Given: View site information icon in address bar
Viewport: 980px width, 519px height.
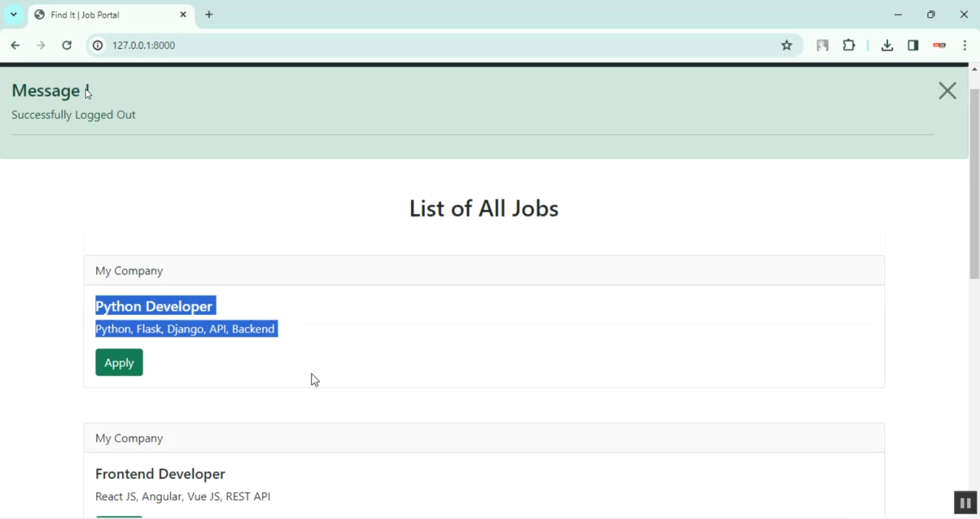Looking at the screenshot, I should coord(98,46).
